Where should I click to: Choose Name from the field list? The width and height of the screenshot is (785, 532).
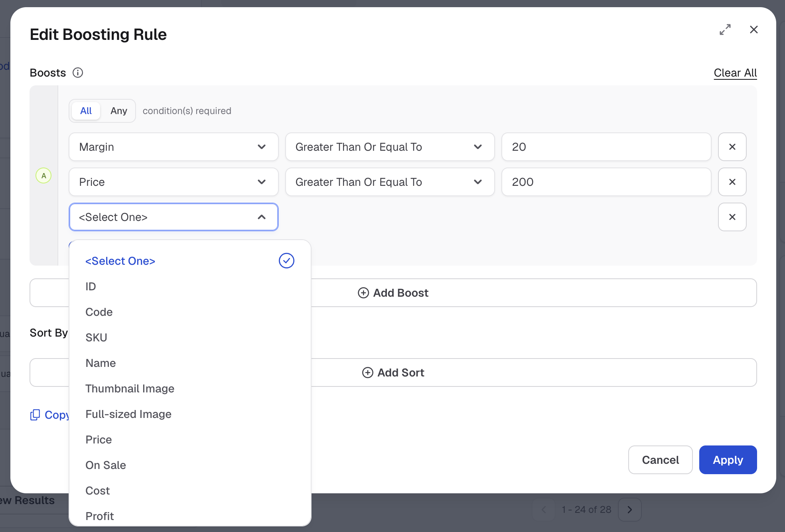pyautogui.click(x=190, y=363)
